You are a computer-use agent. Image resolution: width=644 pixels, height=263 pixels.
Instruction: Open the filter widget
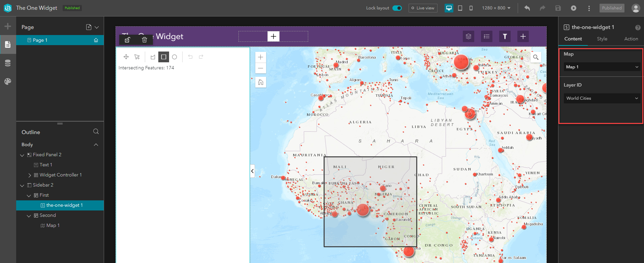point(505,36)
